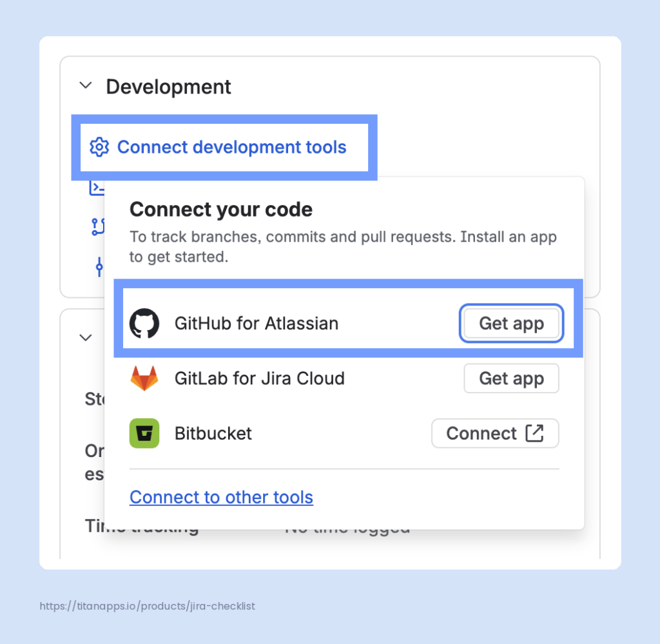Get app for GitHub for Atlassian
660x644 pixels.
point(511,323)
